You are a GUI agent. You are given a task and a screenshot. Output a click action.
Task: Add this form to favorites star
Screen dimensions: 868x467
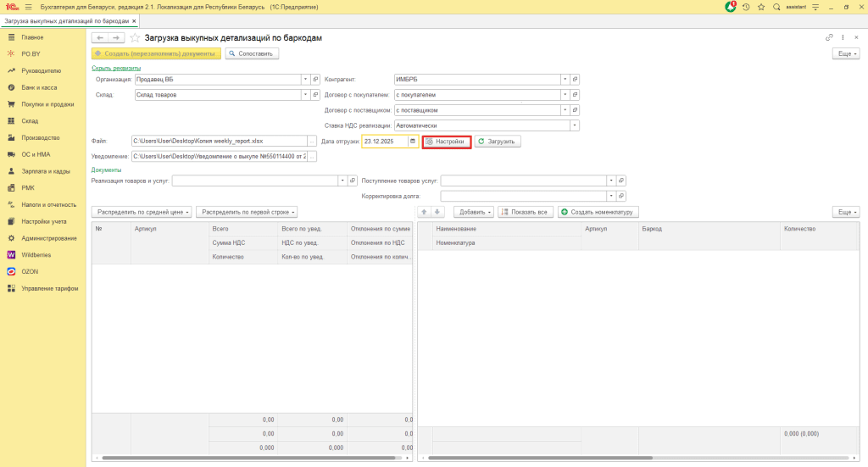135,38
